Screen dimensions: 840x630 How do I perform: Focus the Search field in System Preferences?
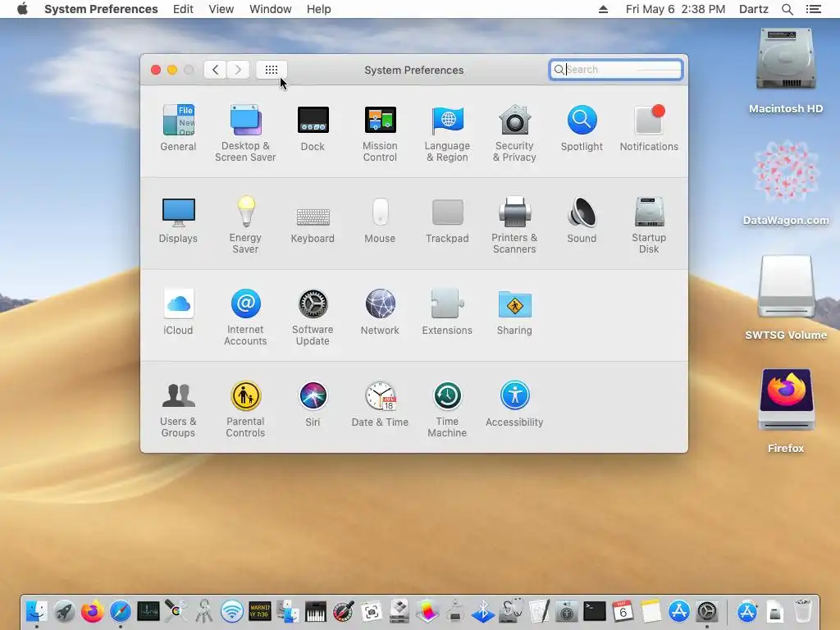pos(615,70)
